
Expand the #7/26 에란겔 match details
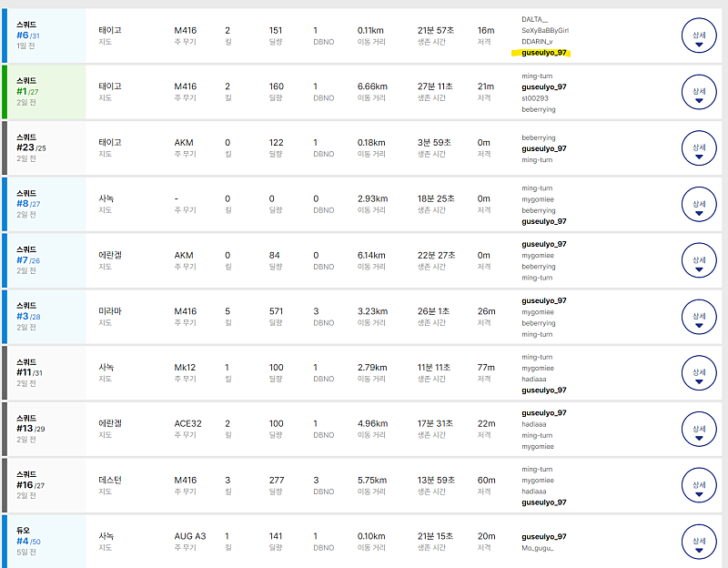click(x=699, y=260)
